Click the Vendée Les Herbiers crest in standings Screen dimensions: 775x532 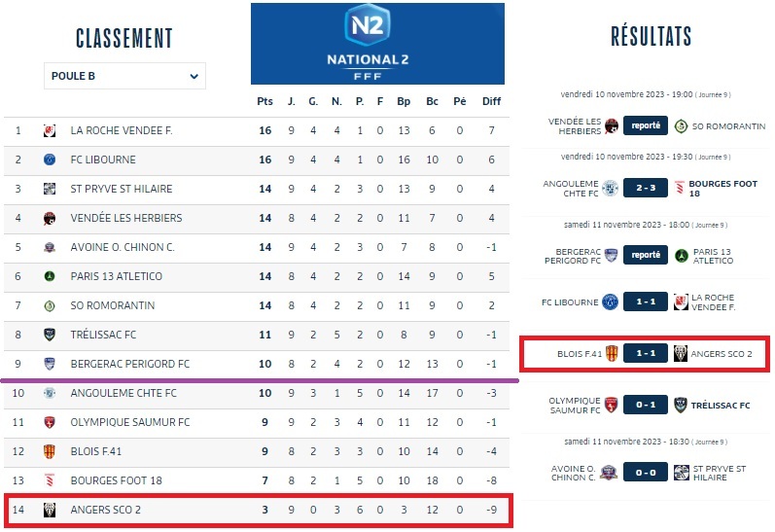point(49,218)
